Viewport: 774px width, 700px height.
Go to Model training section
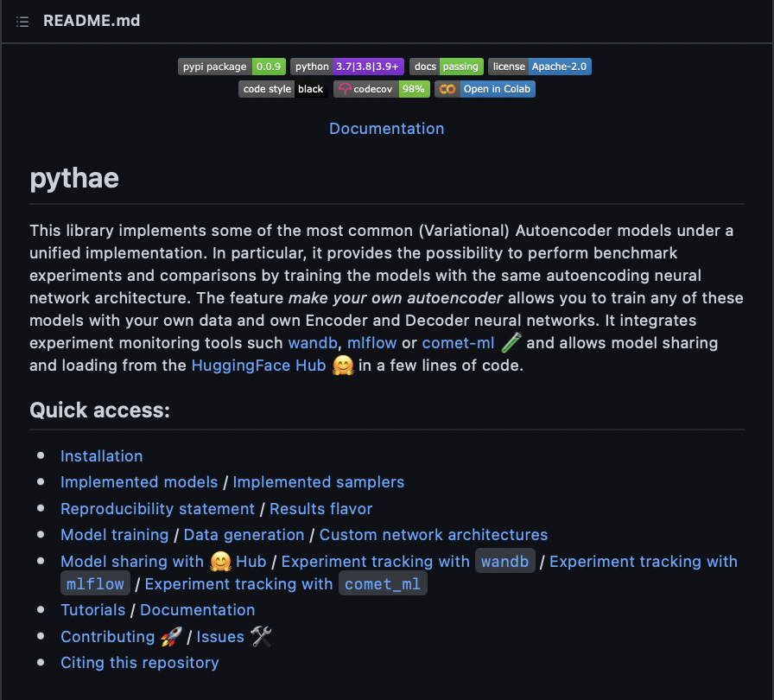[115, 535]
